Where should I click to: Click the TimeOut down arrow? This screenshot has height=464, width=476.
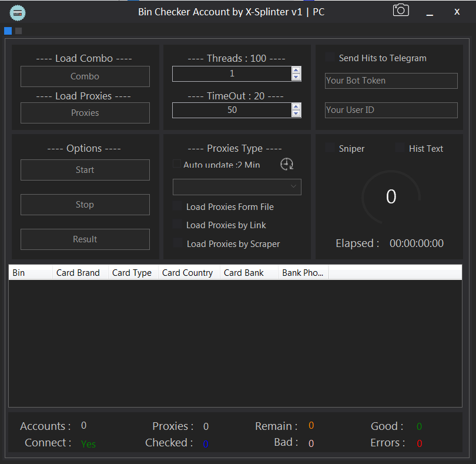[x=296, y=114]
